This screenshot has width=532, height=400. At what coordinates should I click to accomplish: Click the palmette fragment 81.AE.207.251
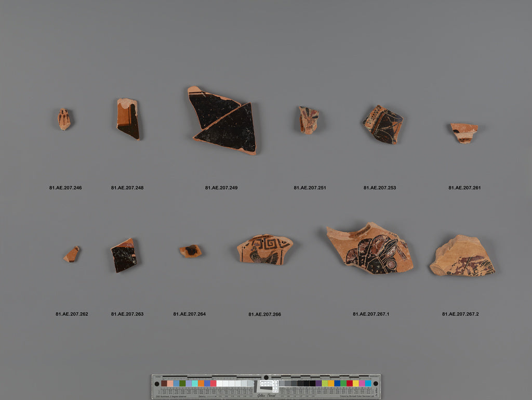click(309, 120)
